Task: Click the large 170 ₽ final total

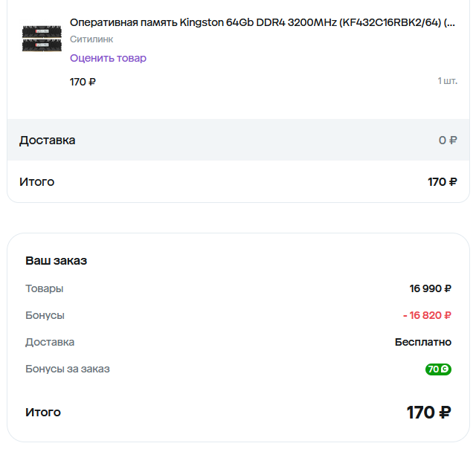Action: click(428, 413)
